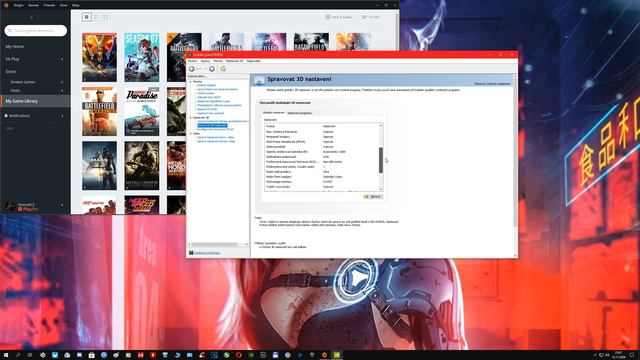Click the user avatar at the Origin sidebar bottom
This screenshot has width=640, height=360.
11,206
